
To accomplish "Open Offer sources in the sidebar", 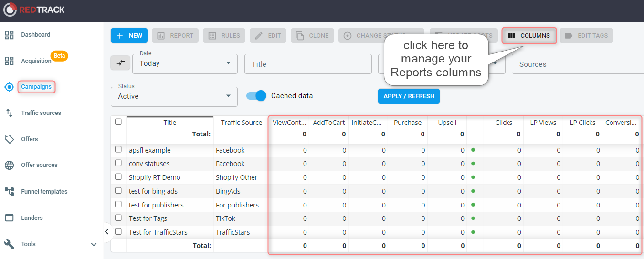I will pyautogui.click(x=39, y=165).
